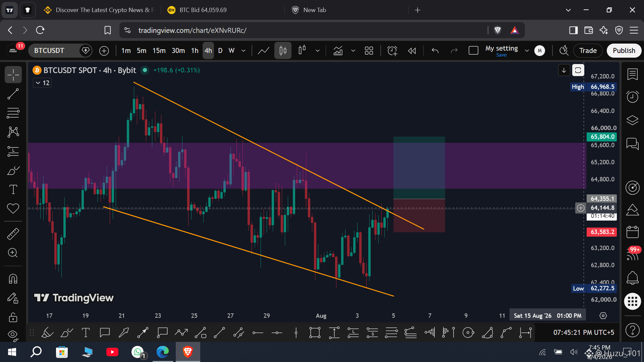Image resolution: width=644 pixels, height=362 pixels.
Task: Expand the chart style dropdown arrow
Action: click(317, 51)
